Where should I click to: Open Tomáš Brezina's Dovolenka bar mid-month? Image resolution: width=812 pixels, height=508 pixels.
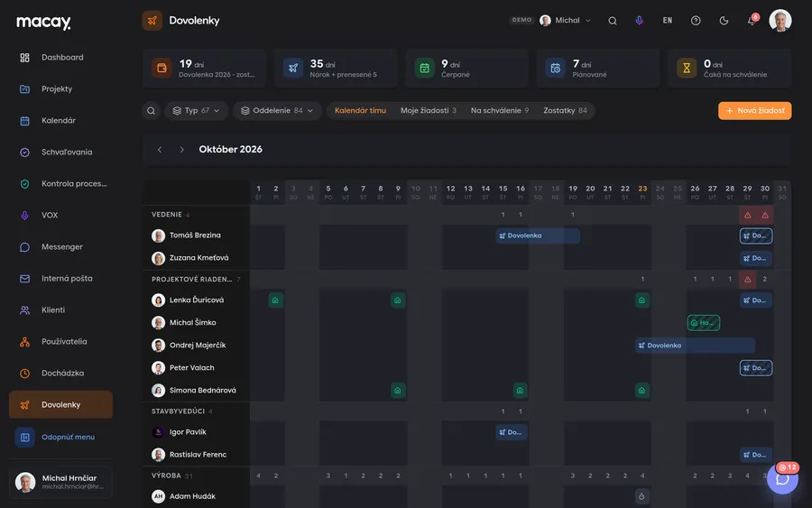538,236
